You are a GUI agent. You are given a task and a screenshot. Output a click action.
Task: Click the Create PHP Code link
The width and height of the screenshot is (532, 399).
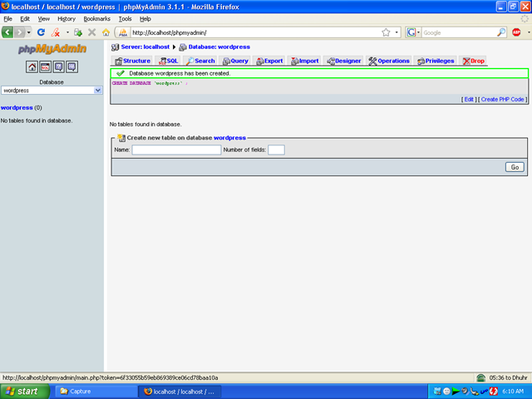pyautogui.click(x=502, y=100)
